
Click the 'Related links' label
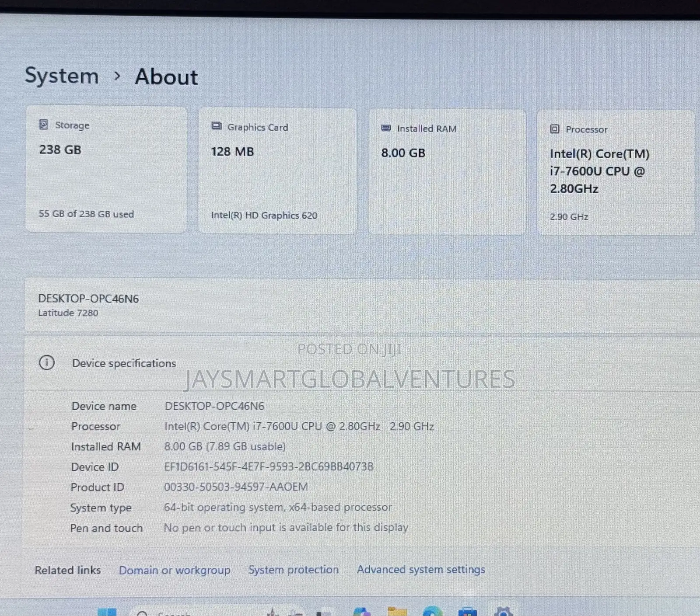(x=68, y=570)
